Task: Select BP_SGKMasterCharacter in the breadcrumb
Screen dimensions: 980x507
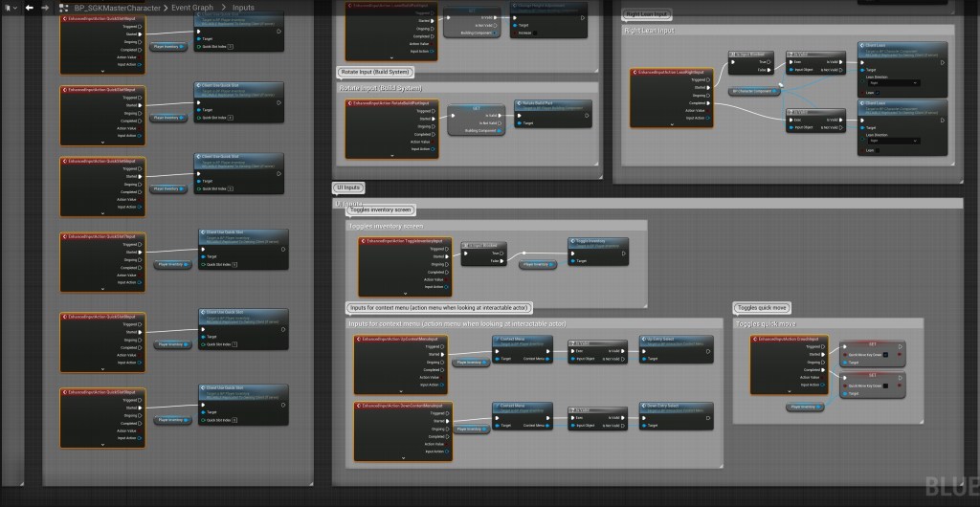Action: (x=117, y=8)
